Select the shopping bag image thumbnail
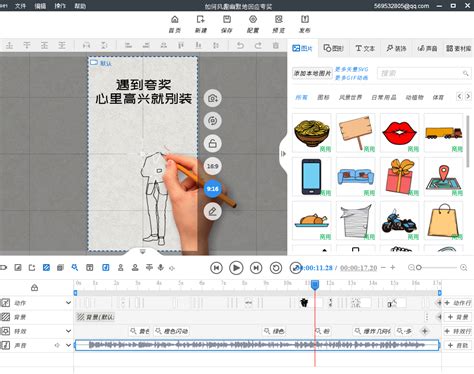Screen dimensions: 474x374 pyautogui.click(x=444, y=221)
